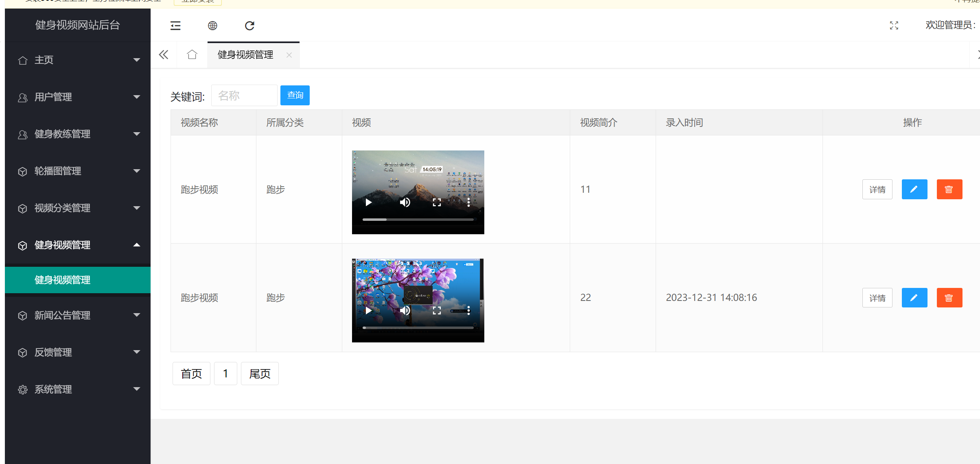Click the globe icon in top toolbar

212,26
